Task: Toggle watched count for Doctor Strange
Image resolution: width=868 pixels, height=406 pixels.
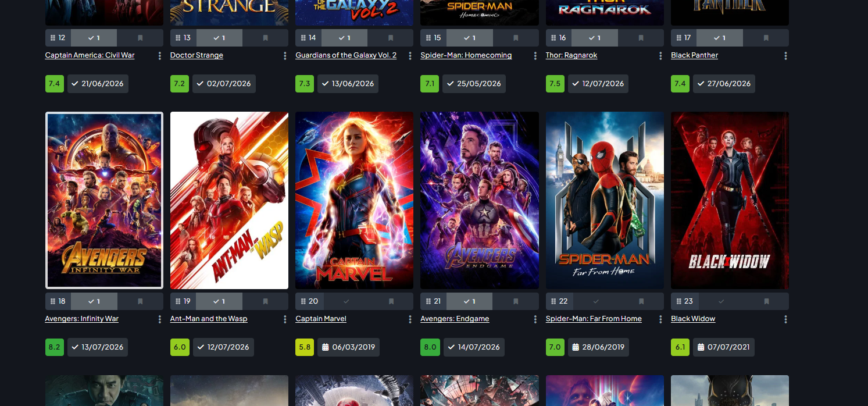Action: (x=219, y=38)
